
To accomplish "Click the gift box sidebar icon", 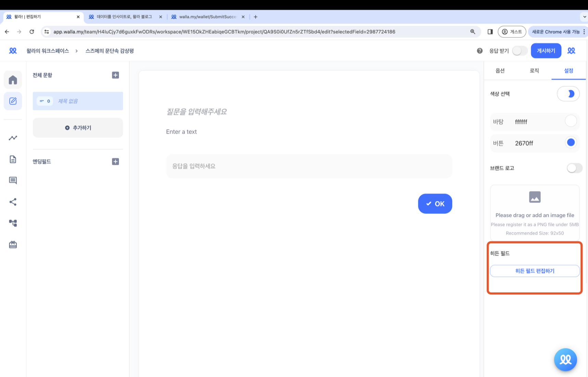I will click(13, 245).
